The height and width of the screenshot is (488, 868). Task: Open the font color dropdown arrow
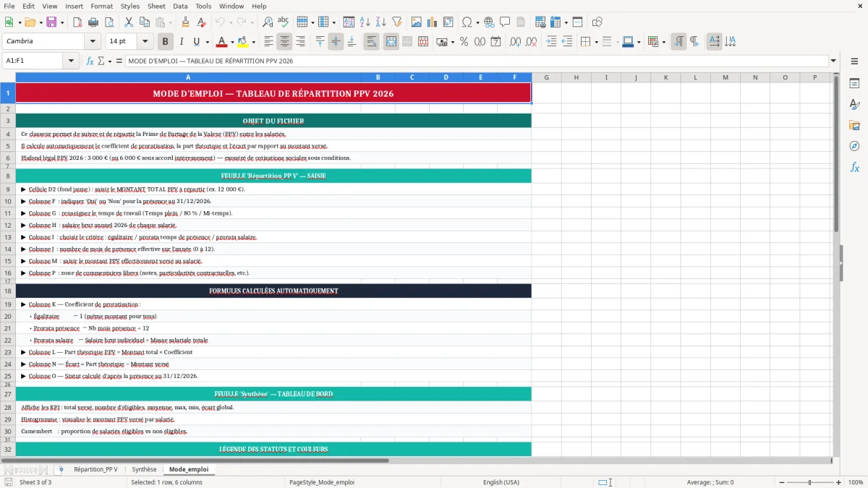pyautogui.click(x=231, y=42)
